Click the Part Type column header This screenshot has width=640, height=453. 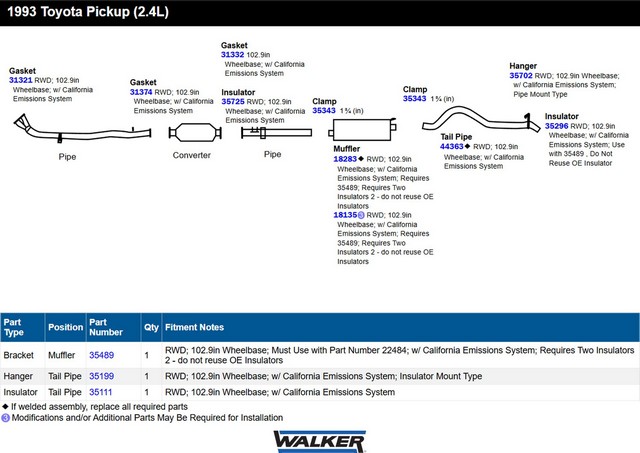(x=22, y=327)
